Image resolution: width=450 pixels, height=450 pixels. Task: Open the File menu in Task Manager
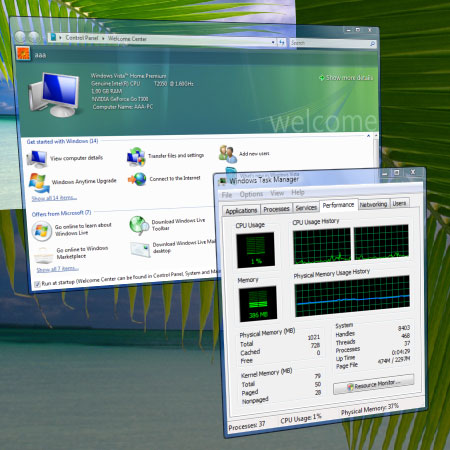(227, 195)
